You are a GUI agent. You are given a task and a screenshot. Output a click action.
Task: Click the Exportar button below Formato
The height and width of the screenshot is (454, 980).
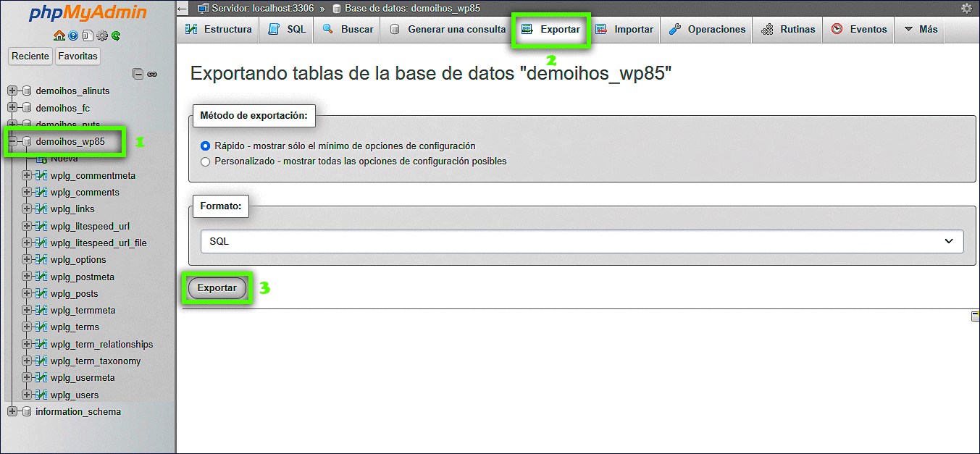point(217,287)
